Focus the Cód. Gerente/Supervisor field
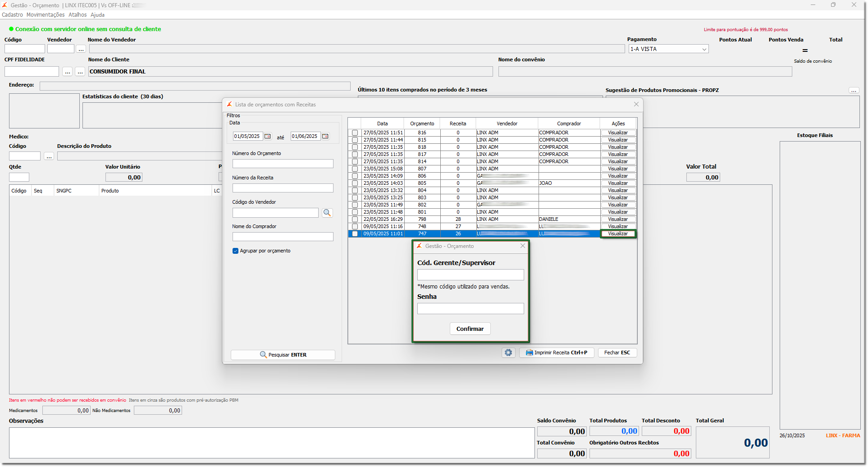This screenshot has height=467, width=868. (471, 275)
